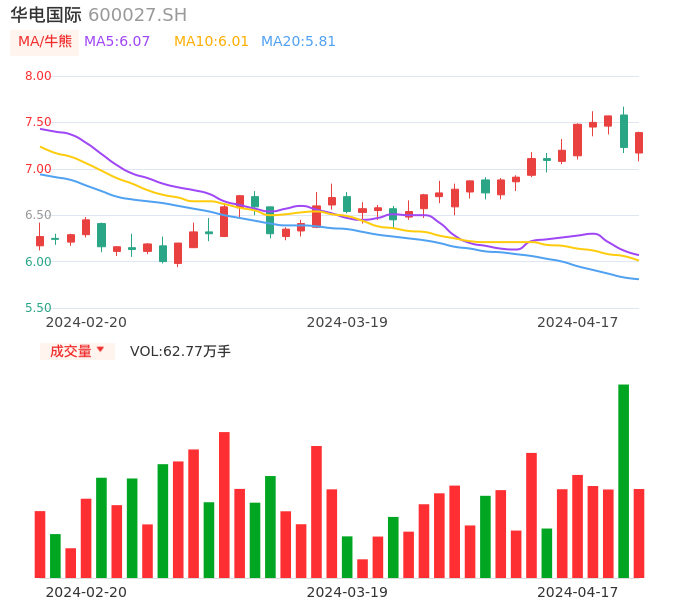
Task: Click the 华电国际 stock name
Action: tap(46, 15)
